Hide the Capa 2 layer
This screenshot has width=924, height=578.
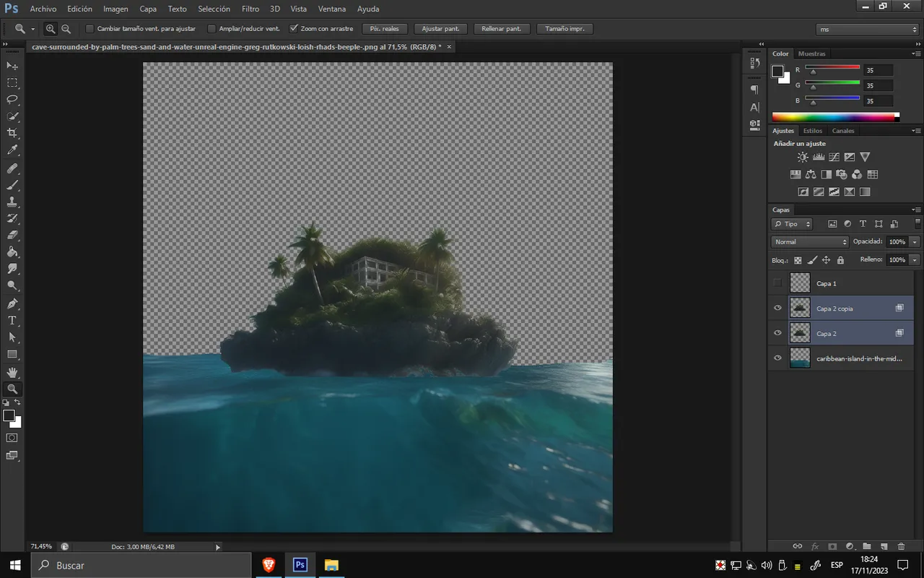pos(777,333)
